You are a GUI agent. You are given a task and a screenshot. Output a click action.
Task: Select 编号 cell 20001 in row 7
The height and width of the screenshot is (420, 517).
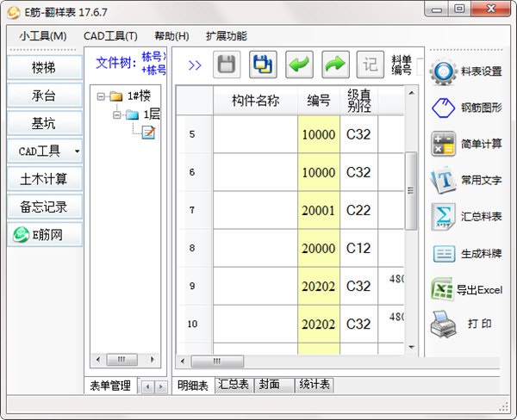319,210
